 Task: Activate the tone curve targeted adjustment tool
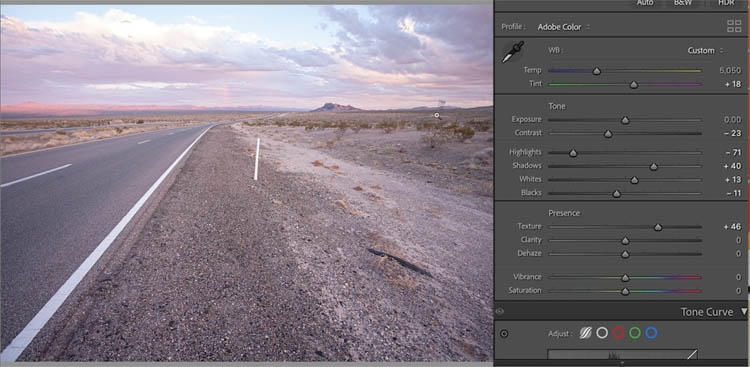[504, 334]
